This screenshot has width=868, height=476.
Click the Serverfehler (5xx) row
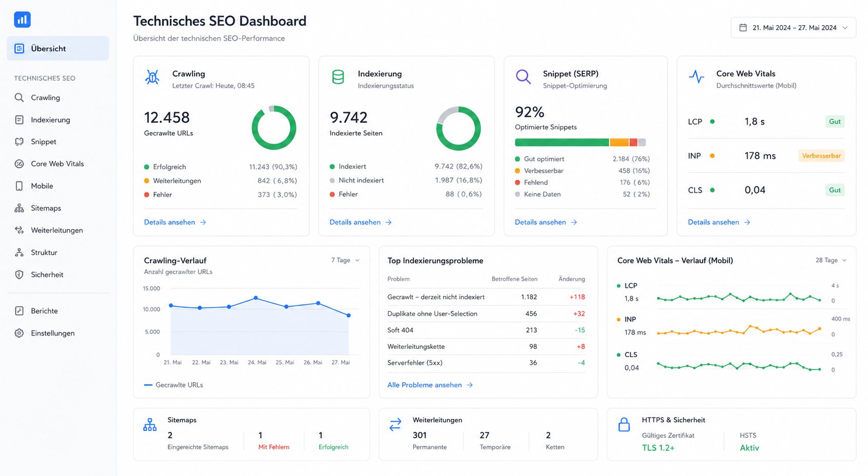[486, 363]
